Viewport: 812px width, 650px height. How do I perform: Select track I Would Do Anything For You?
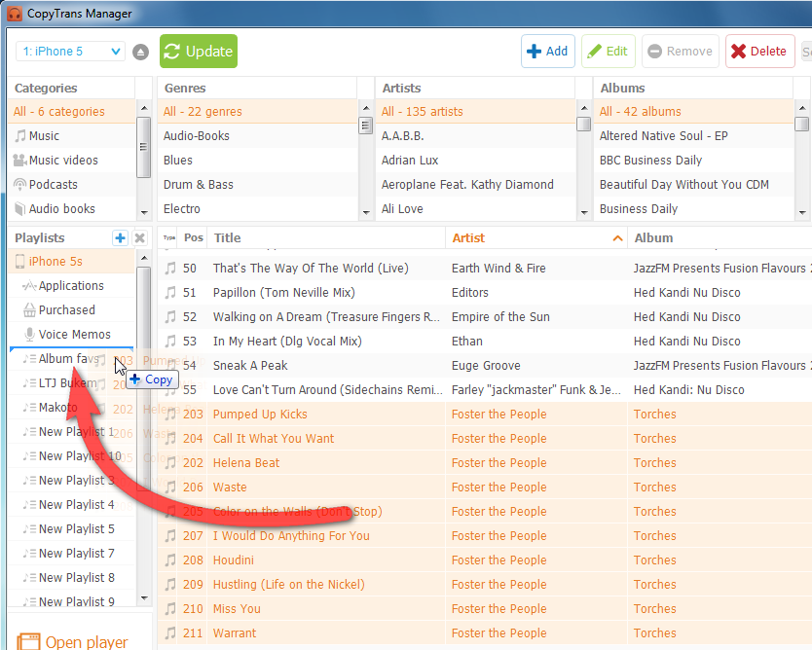[x=485, y=536]
